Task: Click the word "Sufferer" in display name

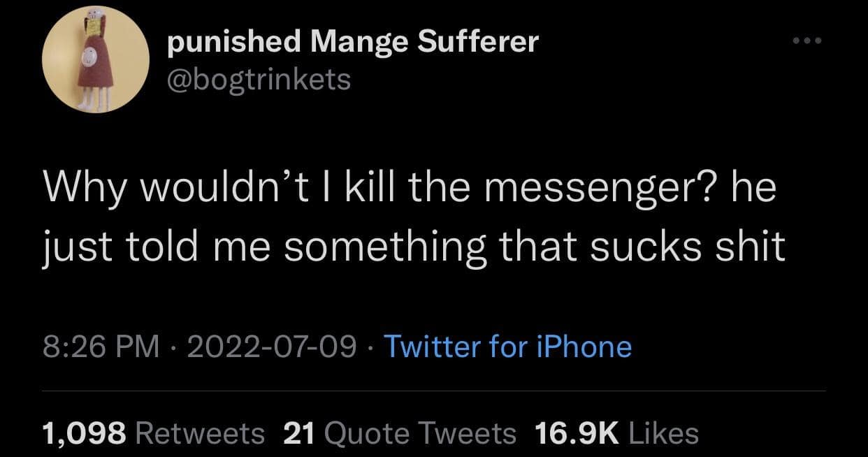Action: pyautogui.click(x=478, y=42)
